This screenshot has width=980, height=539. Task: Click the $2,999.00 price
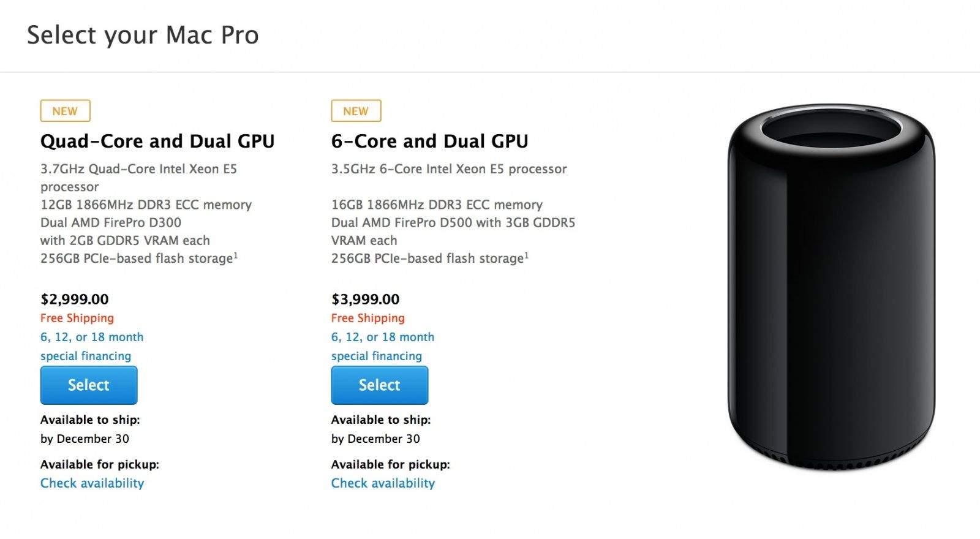(75, 300)
